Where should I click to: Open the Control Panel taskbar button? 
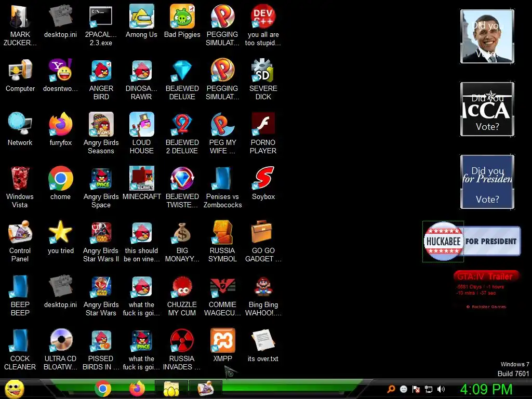[206, 389]
